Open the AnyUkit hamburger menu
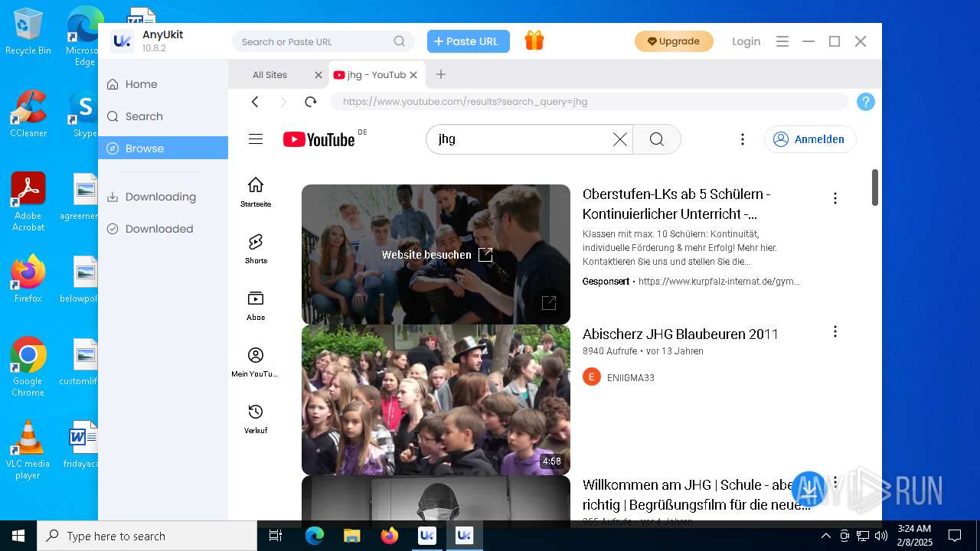This screenshot has height=551, width=980. [782, 41]
